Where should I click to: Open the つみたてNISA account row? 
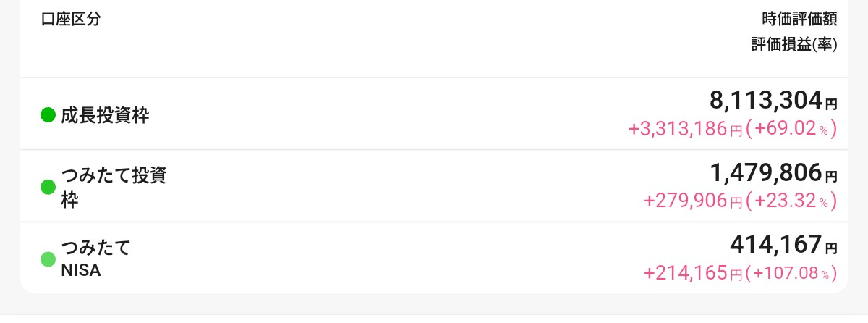pyautogui.click(x=434, y=258)
